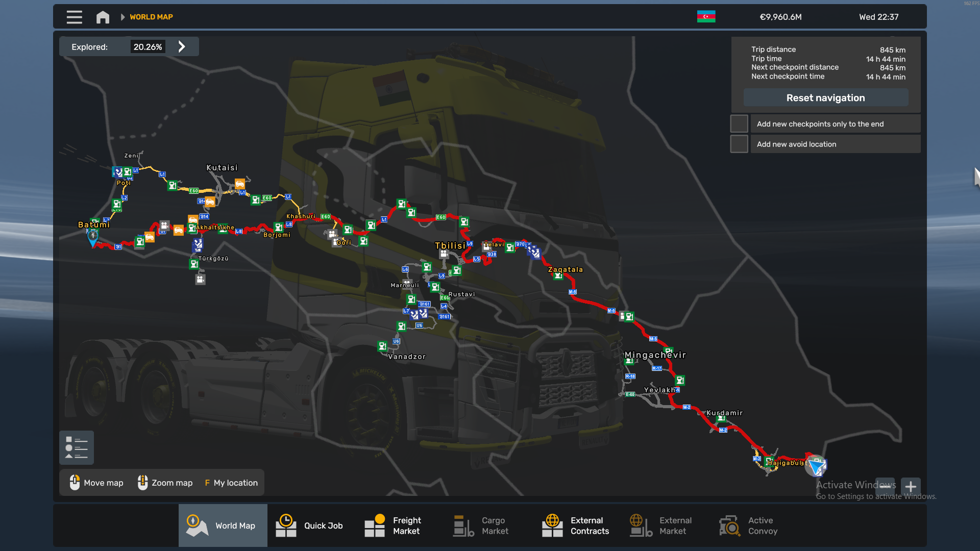Zoom in with plus button
Screen dimensions: 980x551
pyautogui.click(x=911, y=486)
